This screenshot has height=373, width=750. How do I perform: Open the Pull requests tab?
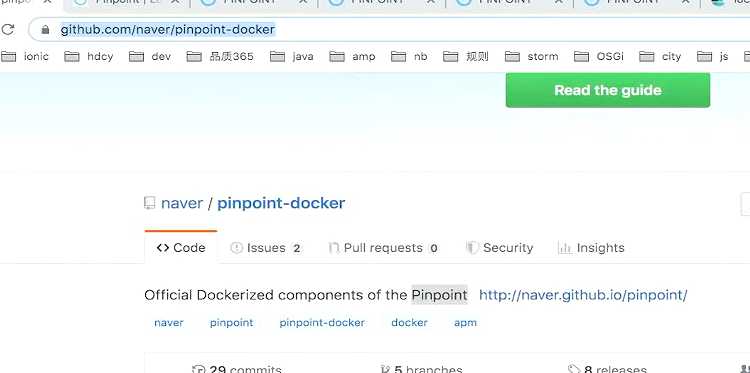point(384,248)
